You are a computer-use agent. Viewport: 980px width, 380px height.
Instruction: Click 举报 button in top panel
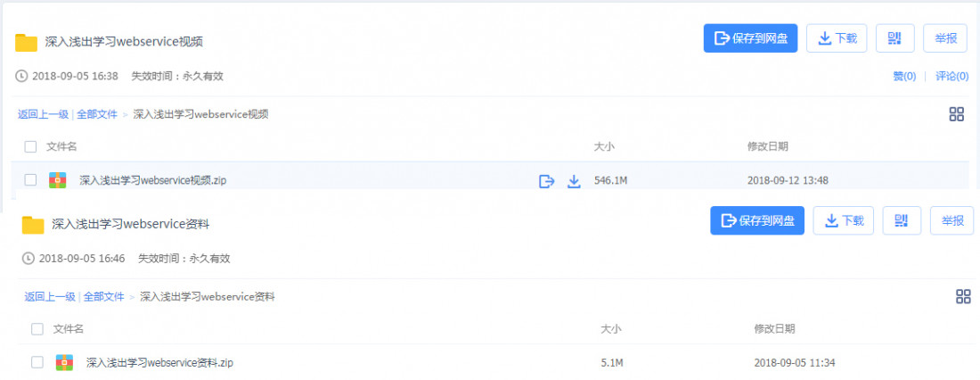[945, 38]
